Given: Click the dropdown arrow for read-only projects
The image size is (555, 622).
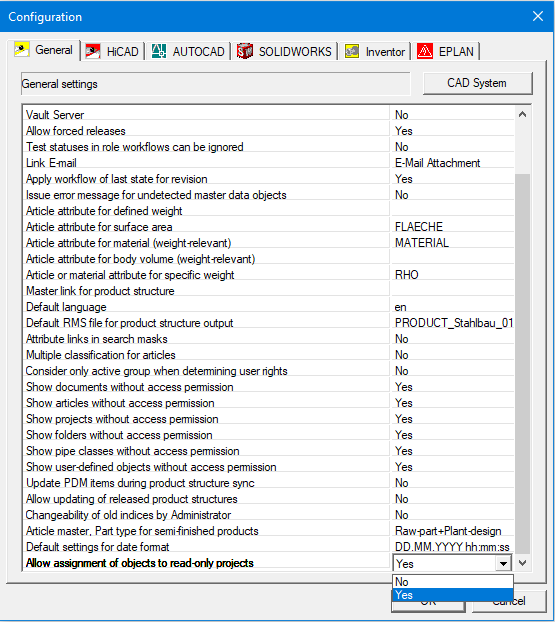Looking at the screenshot, I should tap(503, 563).
